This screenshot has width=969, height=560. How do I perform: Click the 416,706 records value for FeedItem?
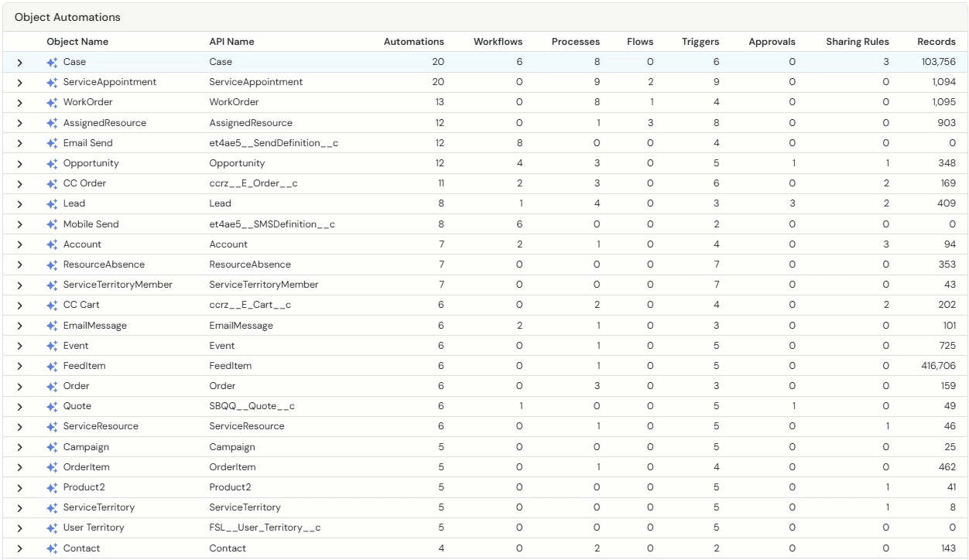click(938, 366)
